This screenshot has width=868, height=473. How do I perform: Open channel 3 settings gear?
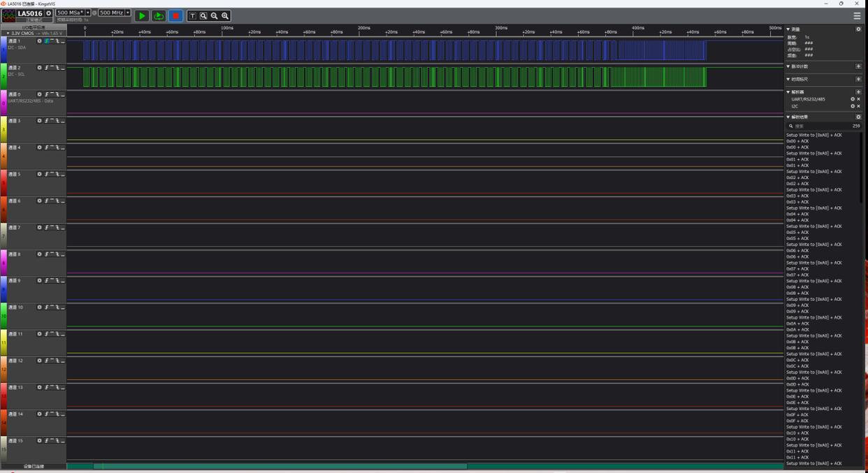[39, 121]
